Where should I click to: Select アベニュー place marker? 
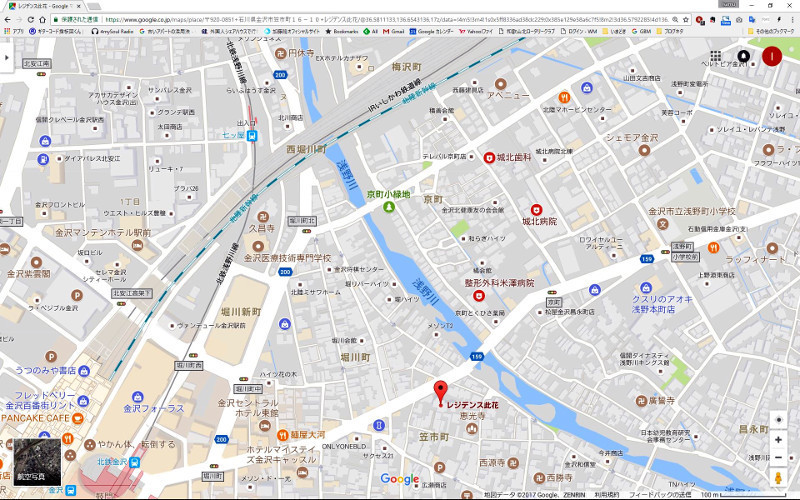[x=501, y=84]
